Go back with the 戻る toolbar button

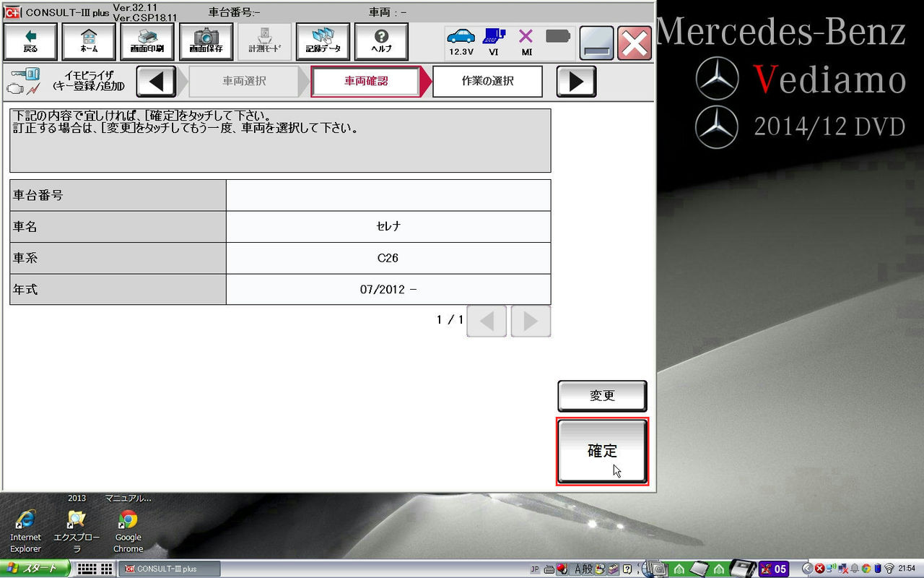[30, 42]
